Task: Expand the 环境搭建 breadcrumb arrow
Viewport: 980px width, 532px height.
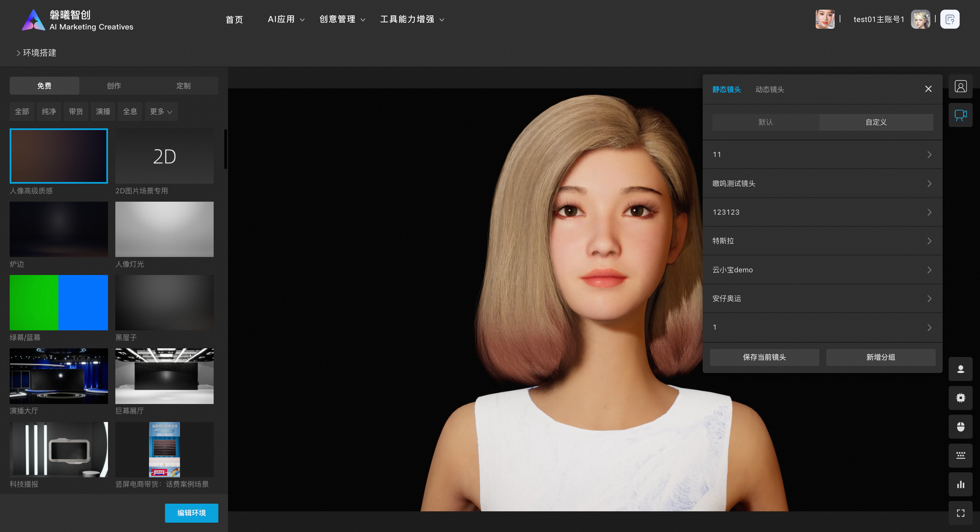Action: coord(18,53)
